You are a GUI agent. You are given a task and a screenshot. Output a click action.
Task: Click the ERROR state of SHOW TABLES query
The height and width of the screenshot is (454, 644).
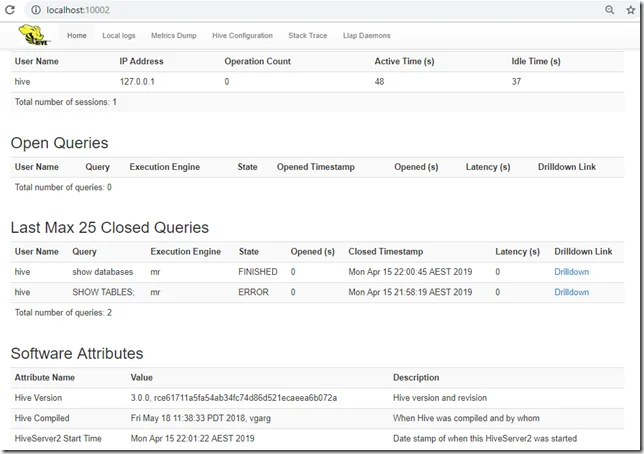(251, 292)
